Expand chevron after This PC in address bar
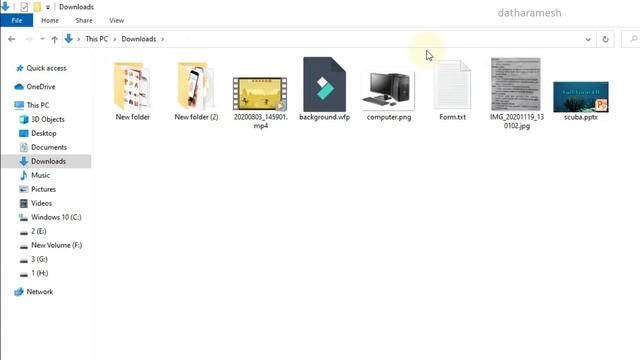The image size is (640, 360). (x=115, y=39)
